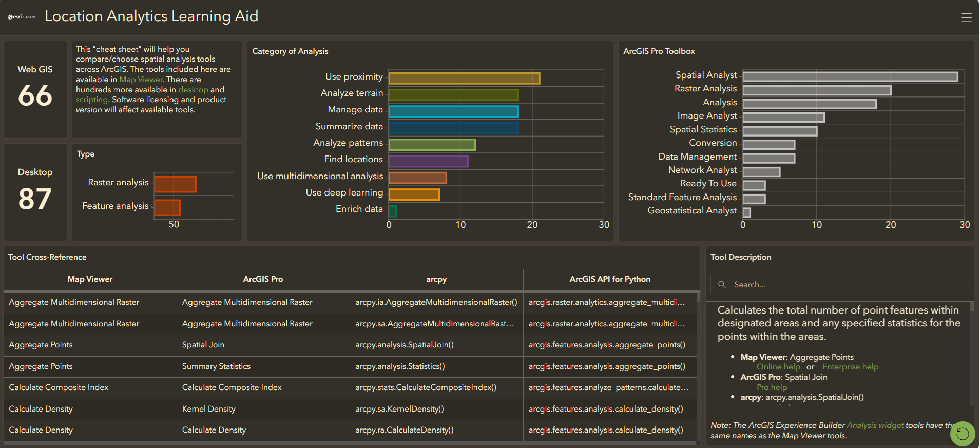The width and height of the screenshot is (980, 448).
Task: Select arcpy.sa.KernelDensity() cell
Action: point(436,409)
